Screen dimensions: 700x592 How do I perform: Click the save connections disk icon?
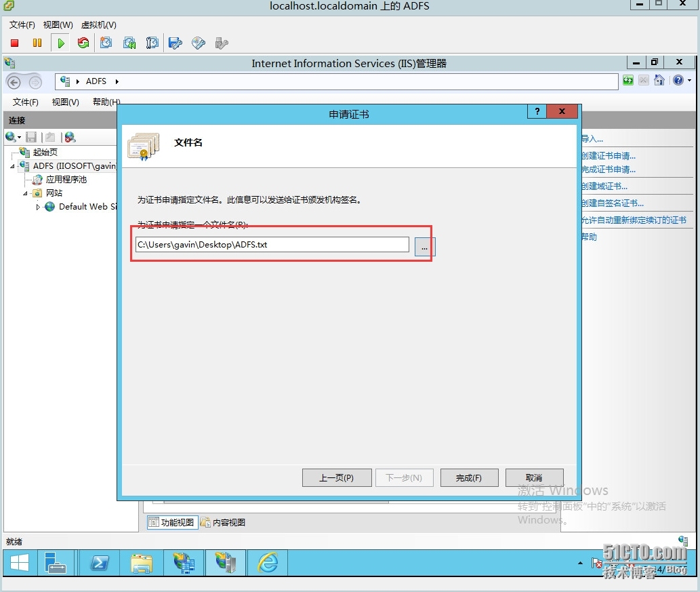[x=30, y=137]
